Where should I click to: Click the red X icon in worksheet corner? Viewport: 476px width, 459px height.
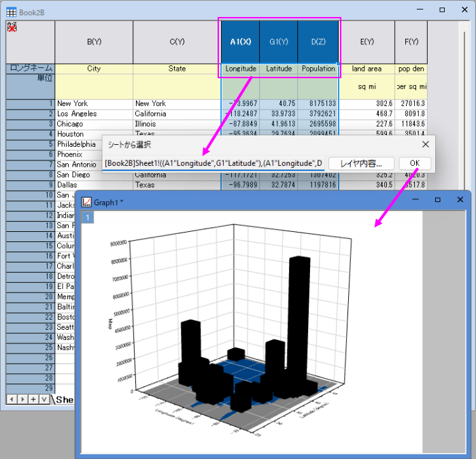12,27
